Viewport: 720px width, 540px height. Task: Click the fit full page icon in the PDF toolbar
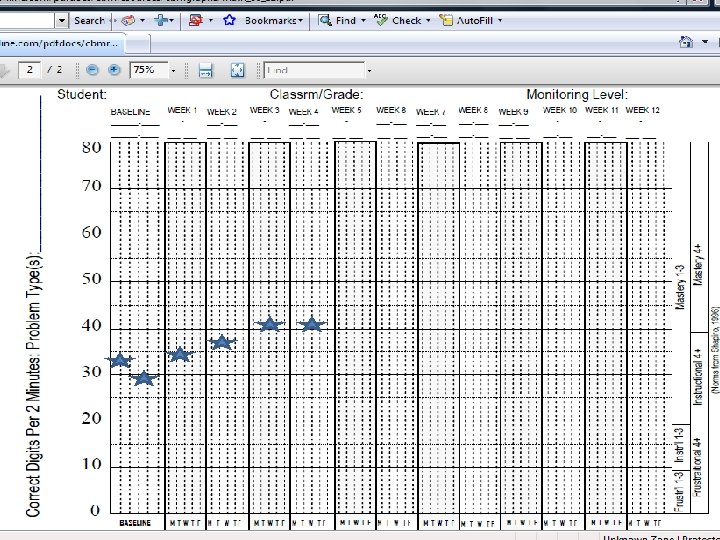[237, 70]
